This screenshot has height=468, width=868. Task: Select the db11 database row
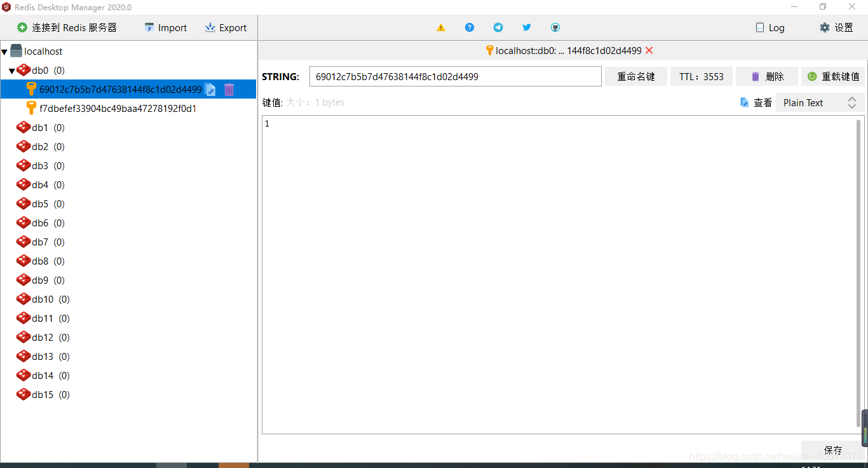(x=128, y=318)
